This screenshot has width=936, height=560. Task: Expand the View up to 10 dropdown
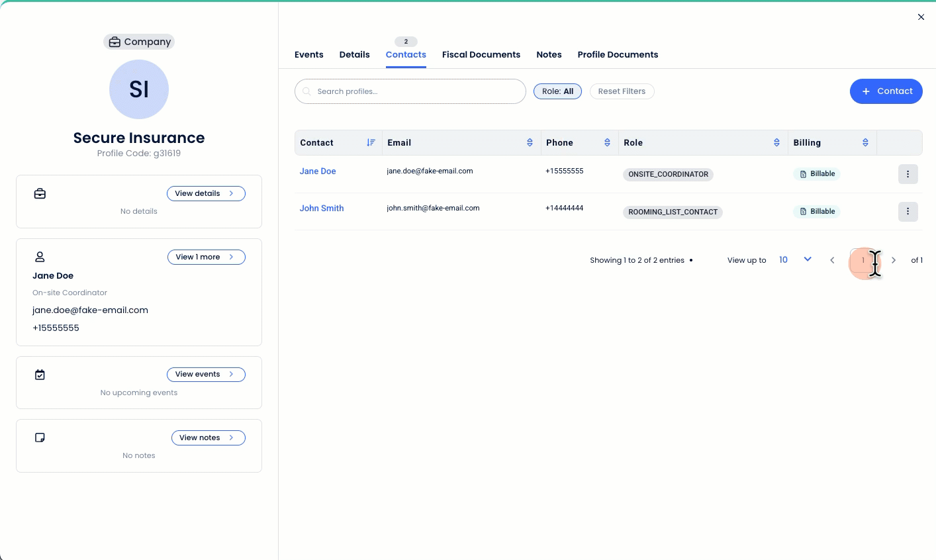click(x=807, y=259)
